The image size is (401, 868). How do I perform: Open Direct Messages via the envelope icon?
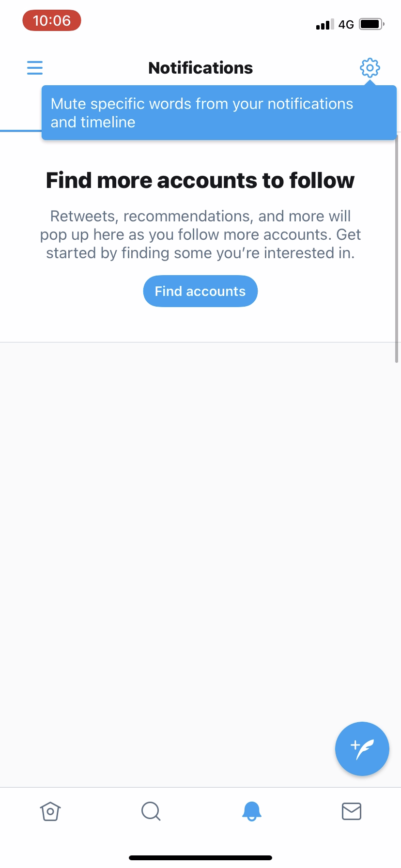point(351,811)
